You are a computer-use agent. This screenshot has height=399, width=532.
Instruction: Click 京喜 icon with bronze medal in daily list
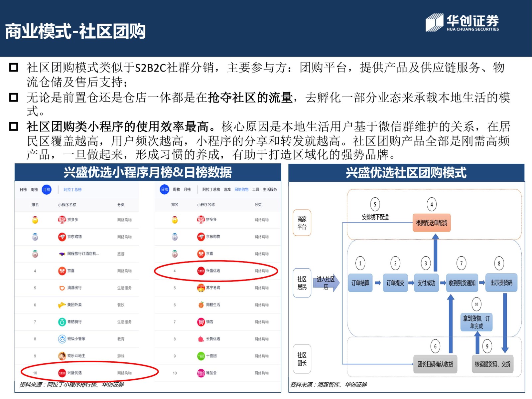[x=201, y=254]
